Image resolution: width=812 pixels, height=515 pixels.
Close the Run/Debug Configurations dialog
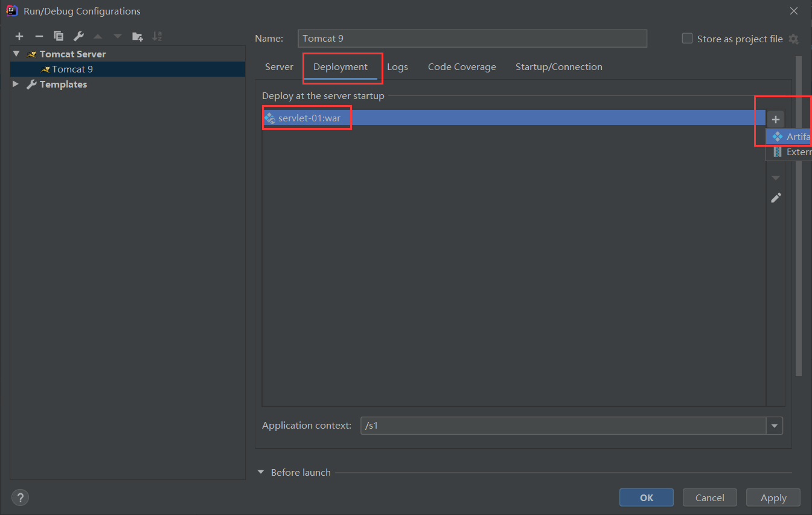pos(794,11)
